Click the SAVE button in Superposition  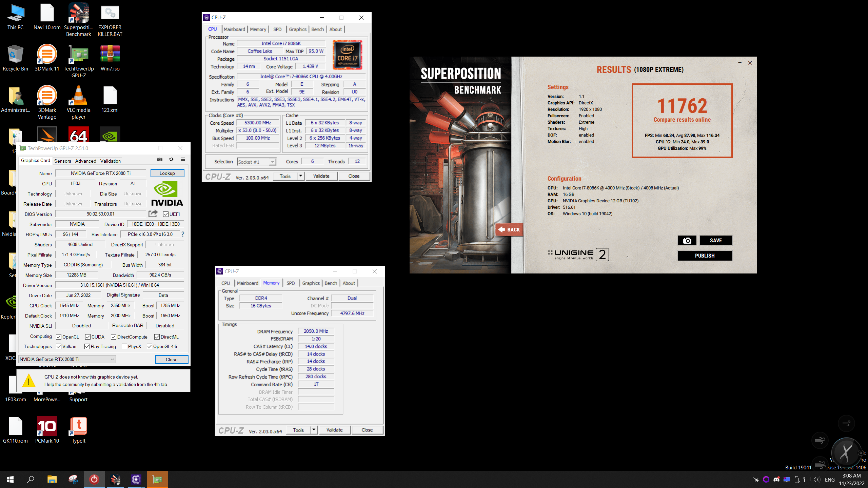[x=716, y=241]
